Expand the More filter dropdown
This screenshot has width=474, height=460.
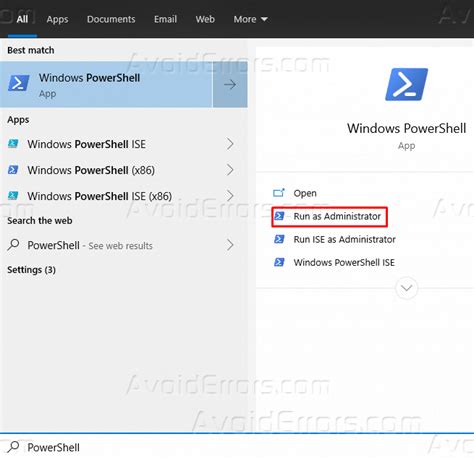pyautogui.click(x=250, y=19)
